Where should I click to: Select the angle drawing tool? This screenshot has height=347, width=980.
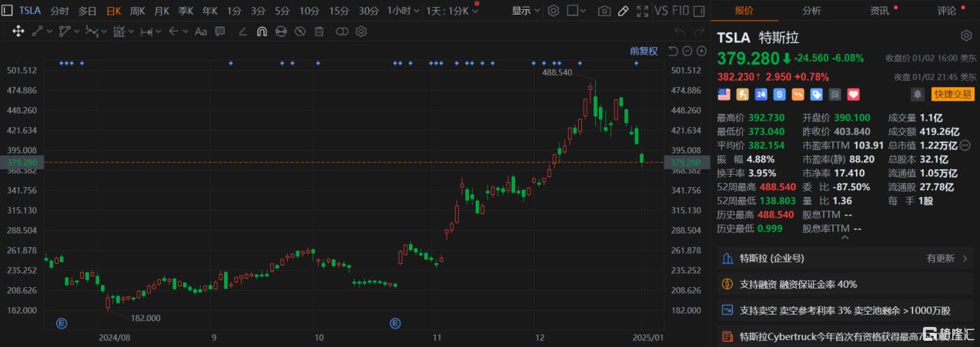(x=243, y=32)
